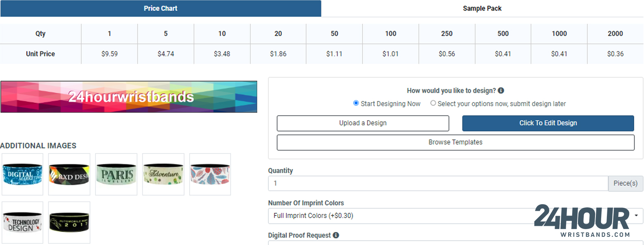Choose to submit the design later
The height and width of the screenshot is (245, 644).
[x=433, y=103]
